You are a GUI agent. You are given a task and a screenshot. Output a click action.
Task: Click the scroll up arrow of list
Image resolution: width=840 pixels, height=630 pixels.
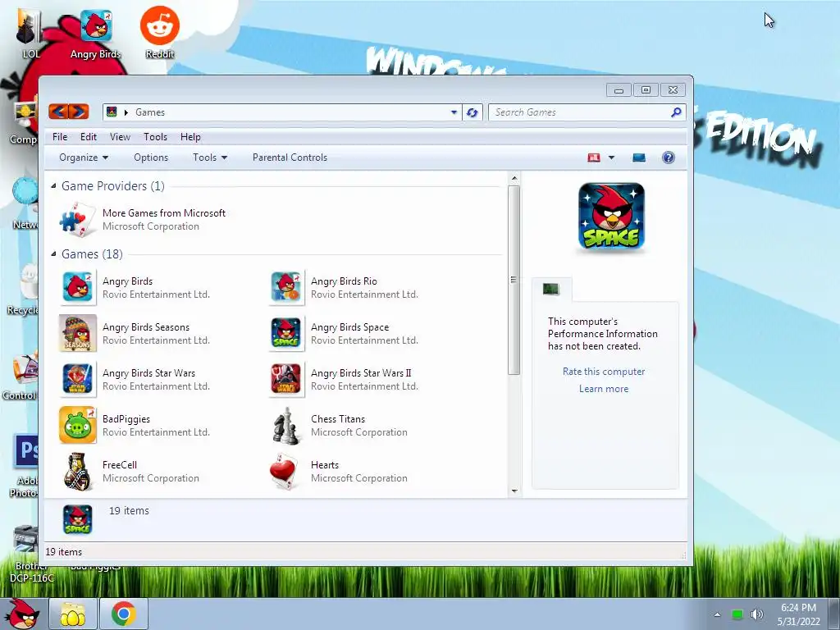coord(514,178)
